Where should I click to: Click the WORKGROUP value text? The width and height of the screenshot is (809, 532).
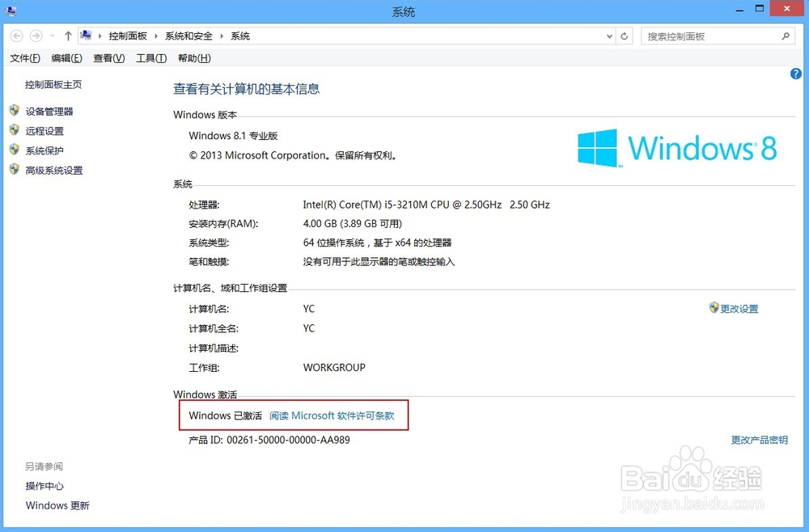(334, 368)
